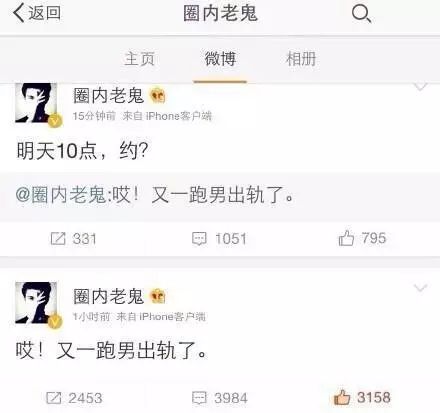The width and height of the screenshot is (440, 413).
Task: Open @圈内老鬼 mention in quoted post
Action: (x=61, y=195)
